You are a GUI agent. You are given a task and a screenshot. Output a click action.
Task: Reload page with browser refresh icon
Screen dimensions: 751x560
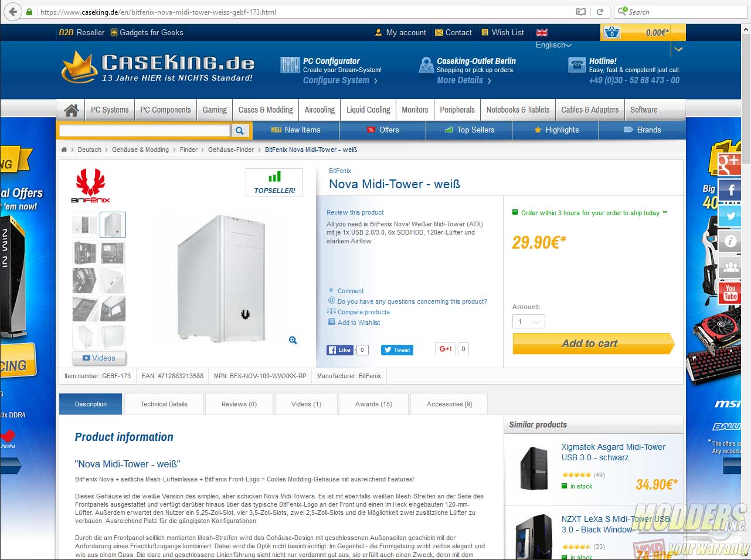coord(600,12)
